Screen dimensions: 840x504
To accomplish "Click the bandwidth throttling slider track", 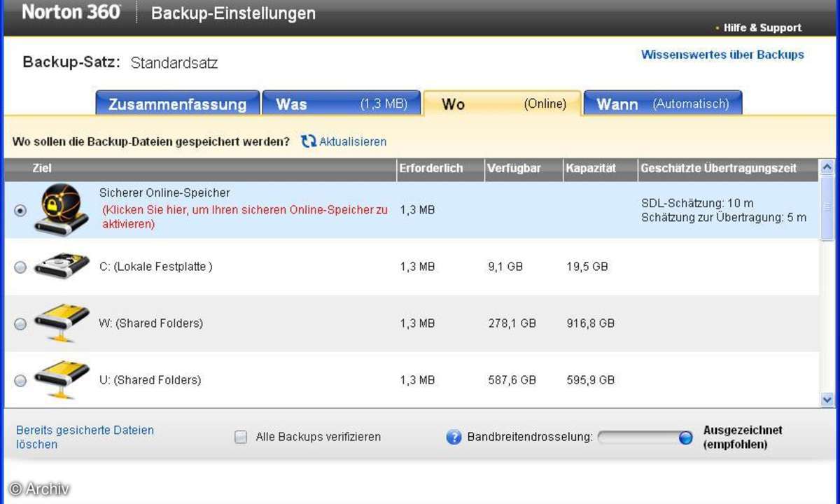I will [645, 437].
